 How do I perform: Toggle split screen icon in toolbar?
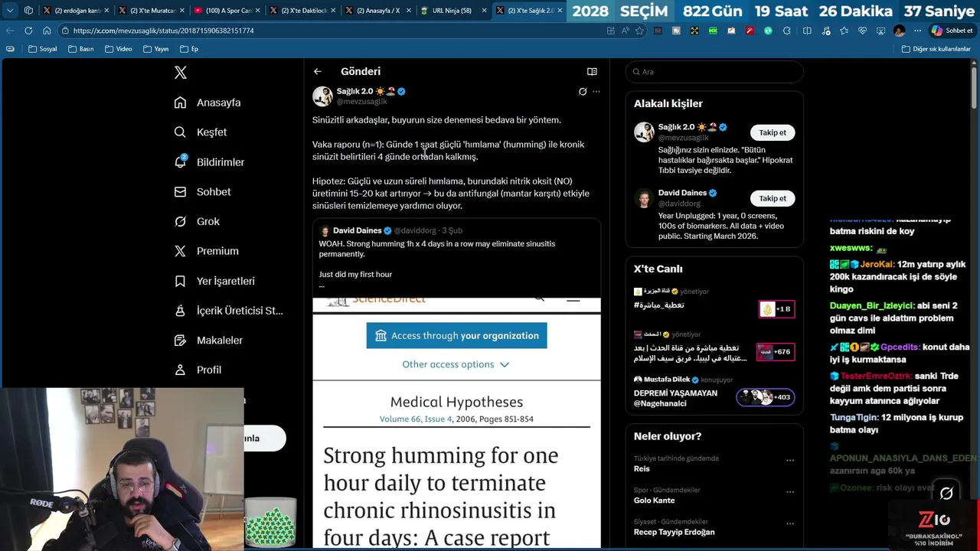tap(807, 31)
